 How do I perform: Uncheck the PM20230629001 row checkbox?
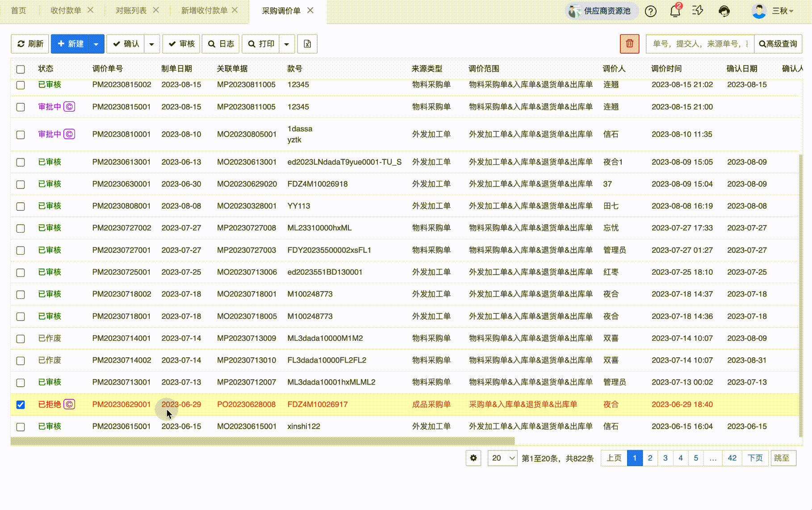[21, 405]
